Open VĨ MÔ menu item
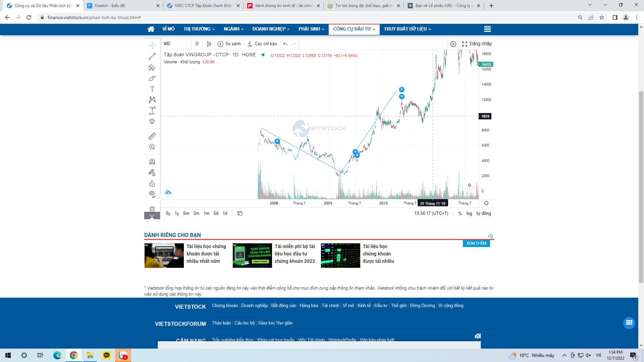This screenshot has height=362, width=644. point(168,29)
